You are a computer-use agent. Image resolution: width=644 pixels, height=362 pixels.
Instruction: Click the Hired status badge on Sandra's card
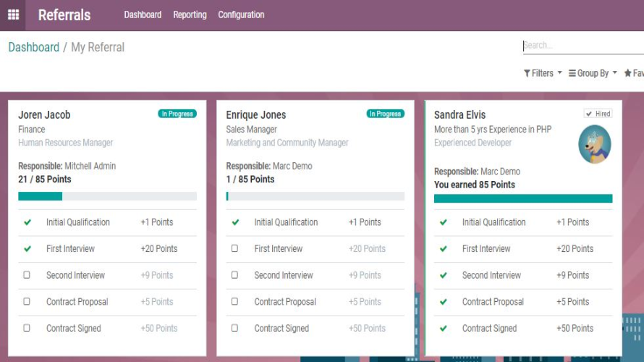pos(598,114)
